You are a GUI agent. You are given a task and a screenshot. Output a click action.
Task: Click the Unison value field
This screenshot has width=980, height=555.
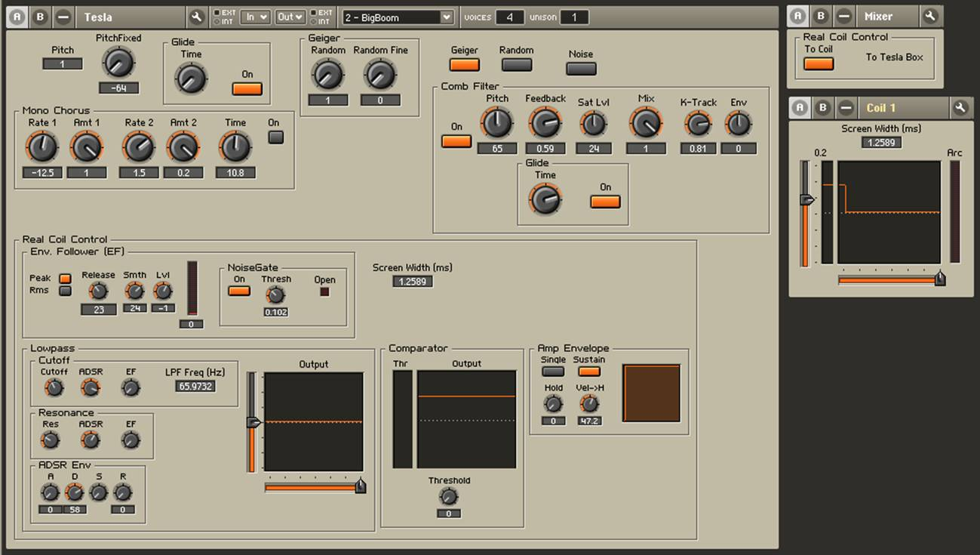[575, 17]
